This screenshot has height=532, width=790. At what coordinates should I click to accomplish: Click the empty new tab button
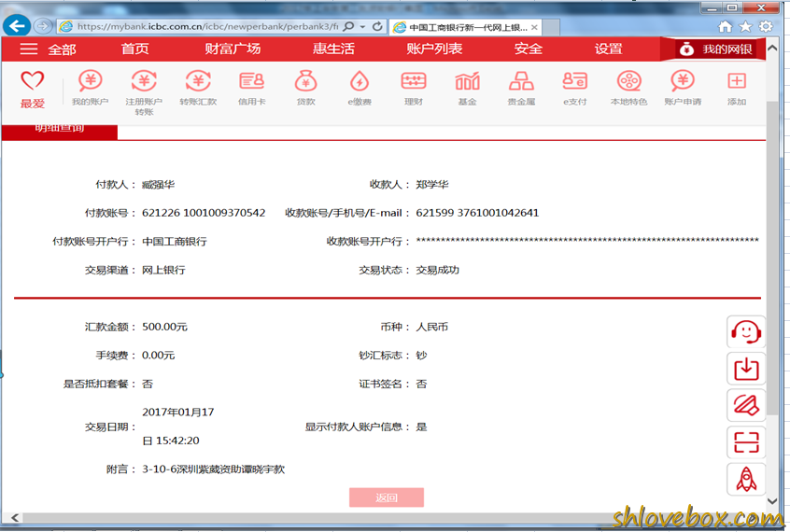coord(551,27)
